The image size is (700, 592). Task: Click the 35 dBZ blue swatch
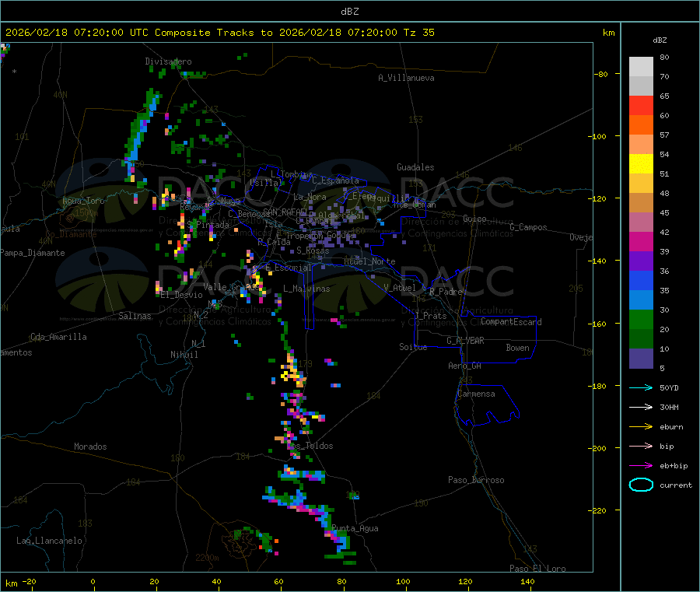point(641,280)
